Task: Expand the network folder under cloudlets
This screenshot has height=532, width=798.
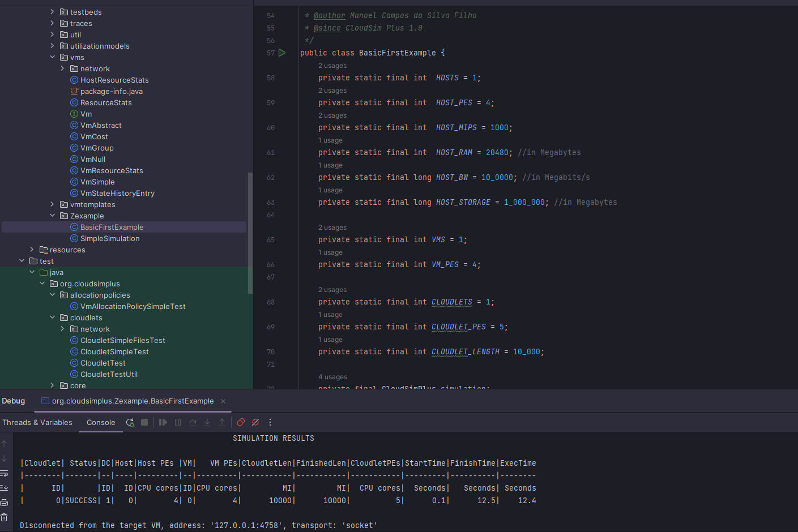Action: 62,329
